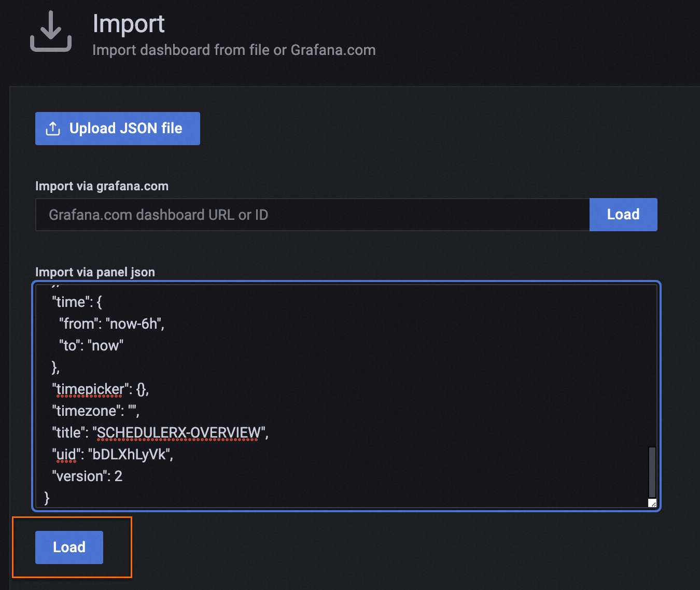Focus the Grafana.com dashboard URL or ID field
This screenshot has width=700, height=590.
pos(313,215)
